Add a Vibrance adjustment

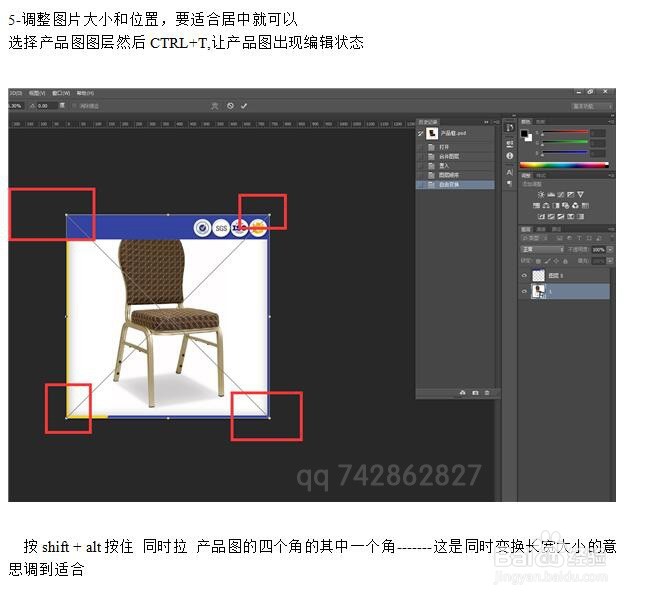point(580,195)
